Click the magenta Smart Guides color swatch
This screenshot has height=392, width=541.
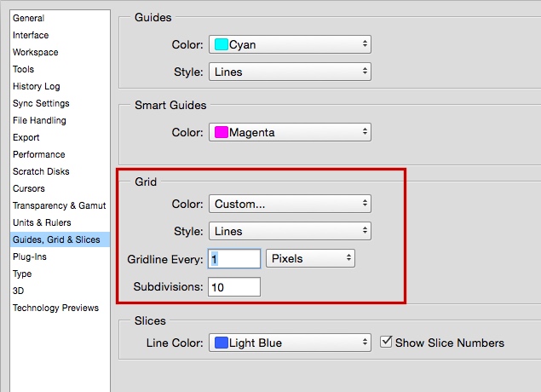[x=221, y=132]
